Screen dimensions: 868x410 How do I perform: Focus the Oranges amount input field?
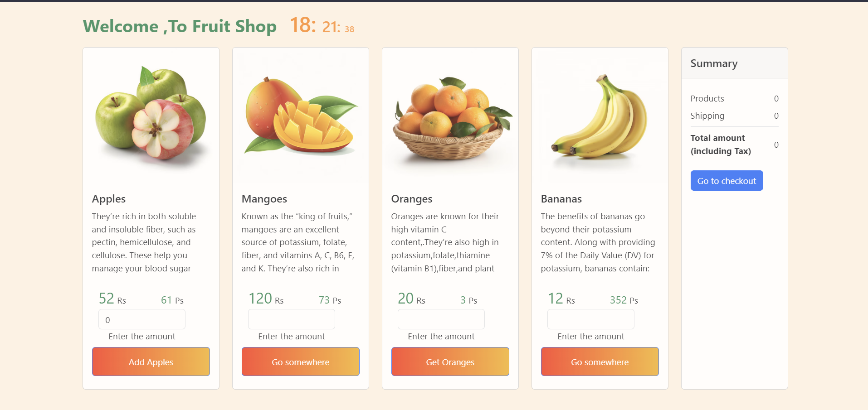441,319
